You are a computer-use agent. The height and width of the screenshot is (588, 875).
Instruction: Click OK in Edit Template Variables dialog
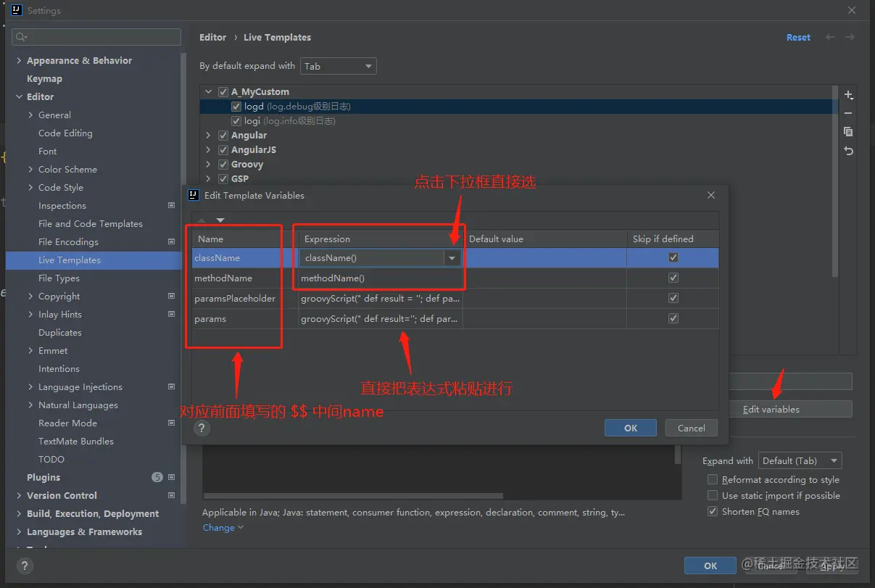631,428
